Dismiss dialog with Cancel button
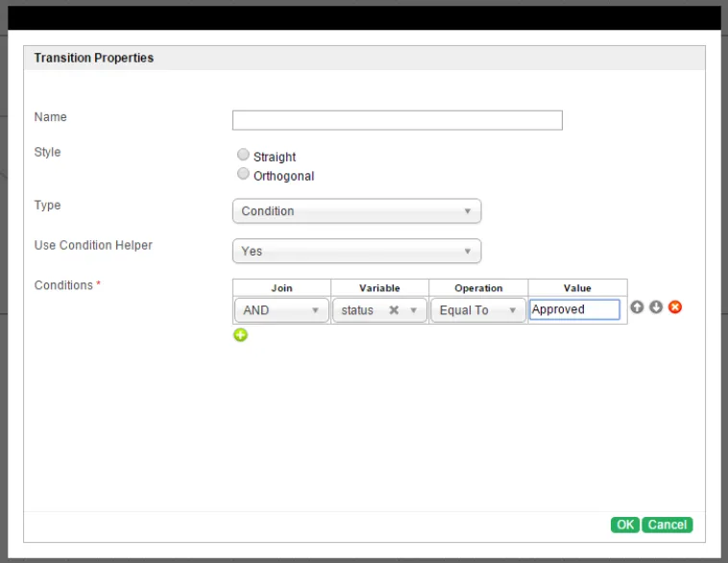The image size is (728, 563). [x=667, y=525]
